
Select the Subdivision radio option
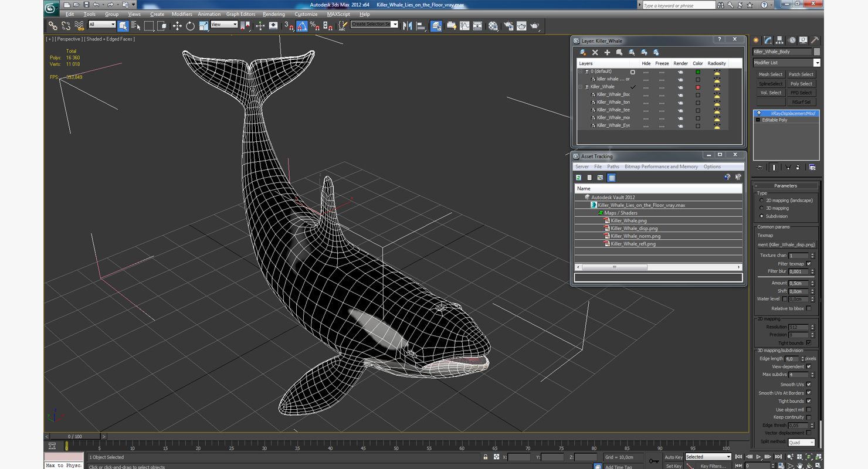pyautogui.click(x=761, y=216)
